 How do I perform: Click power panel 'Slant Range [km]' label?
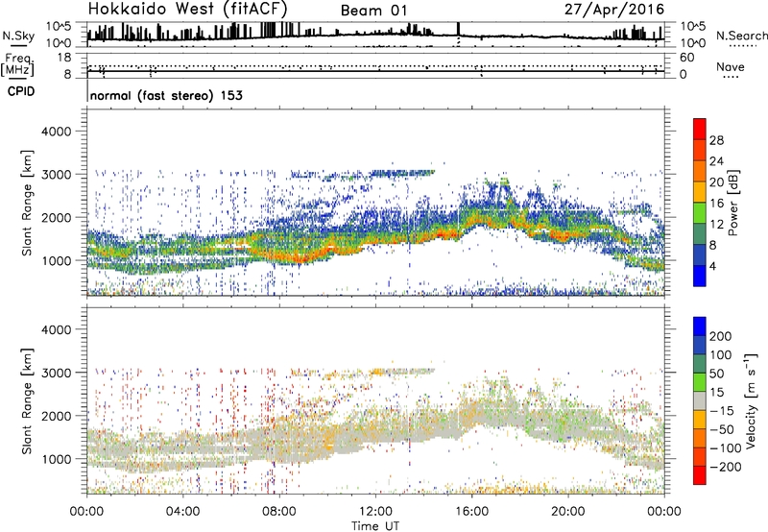[x=28, y=203]
